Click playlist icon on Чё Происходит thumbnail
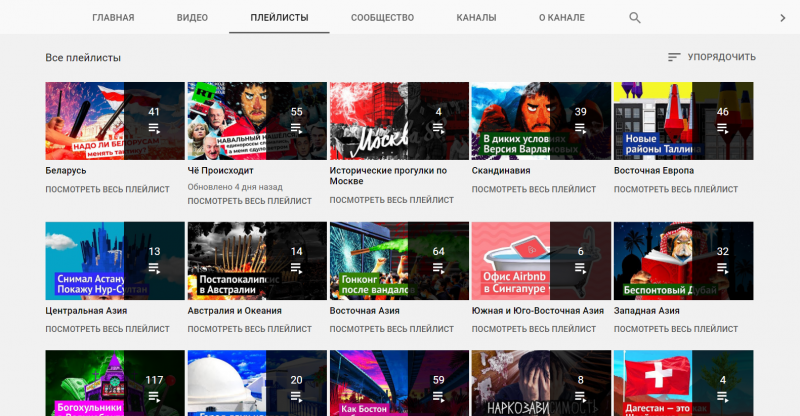Image resolution: width=800 pixels, height=416 pixels. click(296, 129)
